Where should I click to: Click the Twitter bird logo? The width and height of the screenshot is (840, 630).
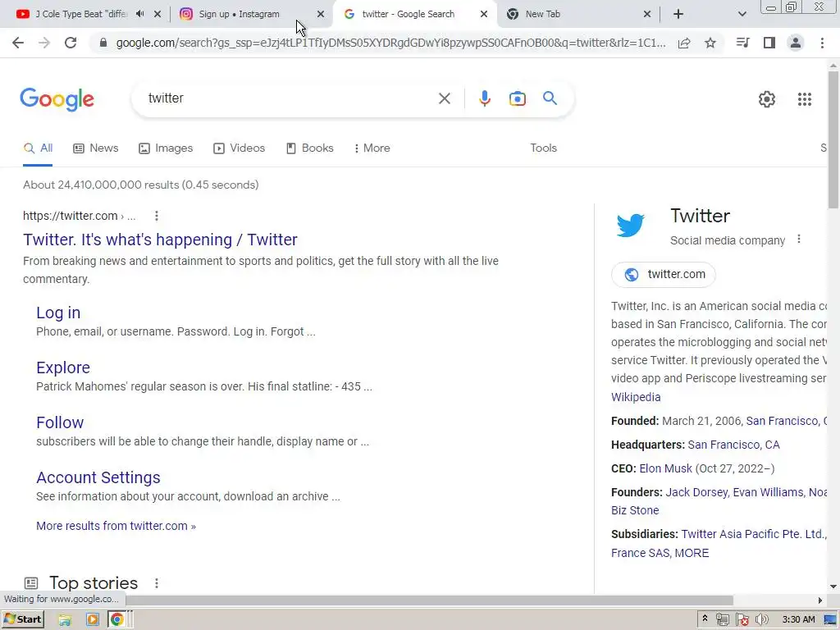tap(631, 225)
